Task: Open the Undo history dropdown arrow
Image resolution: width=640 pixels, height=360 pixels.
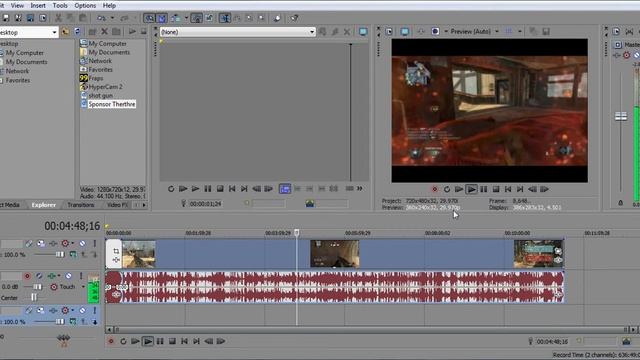Action: (x=112, y=18)
